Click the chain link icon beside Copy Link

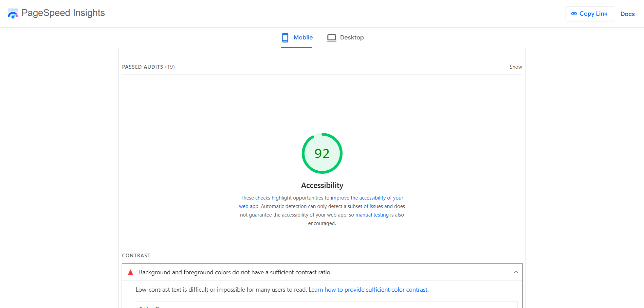coord(574,14)
